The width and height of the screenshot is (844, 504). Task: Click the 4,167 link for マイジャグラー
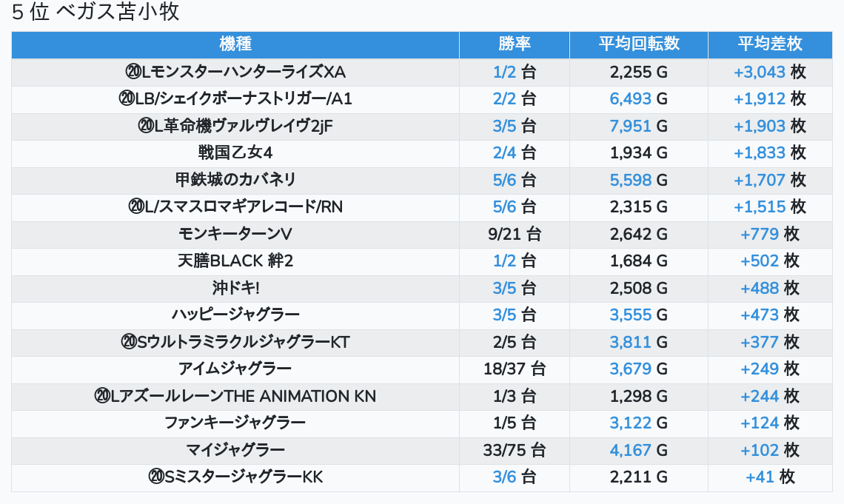[x=630, y=450]
